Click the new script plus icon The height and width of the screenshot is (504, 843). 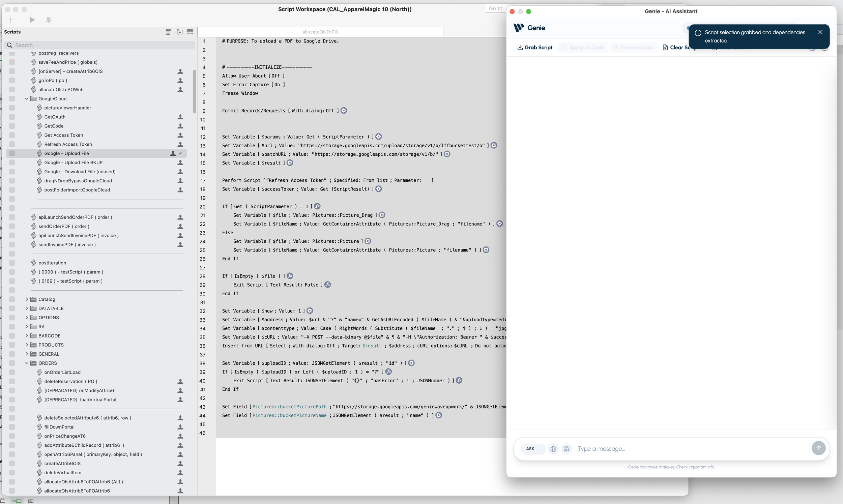[x=10, y=20]
